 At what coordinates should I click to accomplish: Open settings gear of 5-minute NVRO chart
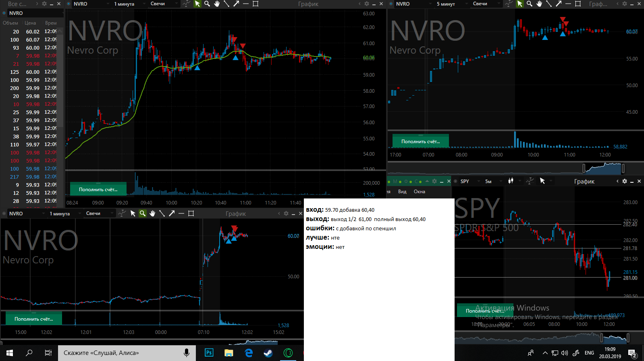click(625, 4)
